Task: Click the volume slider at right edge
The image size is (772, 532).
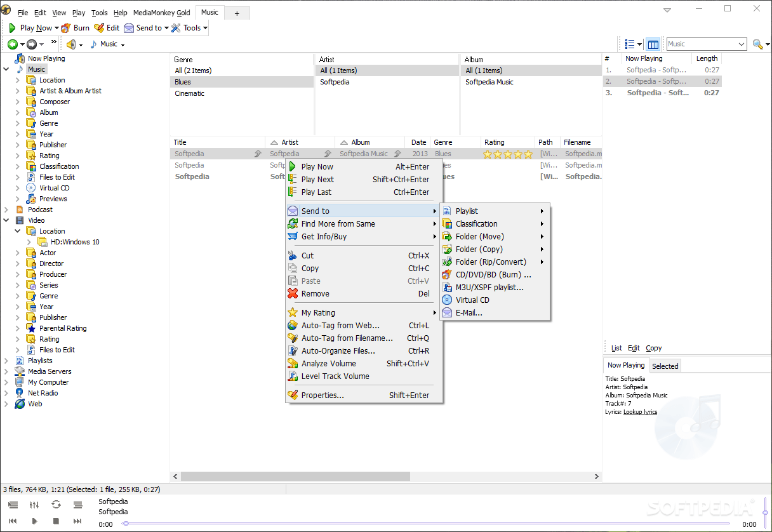Action: pos(765,512)
